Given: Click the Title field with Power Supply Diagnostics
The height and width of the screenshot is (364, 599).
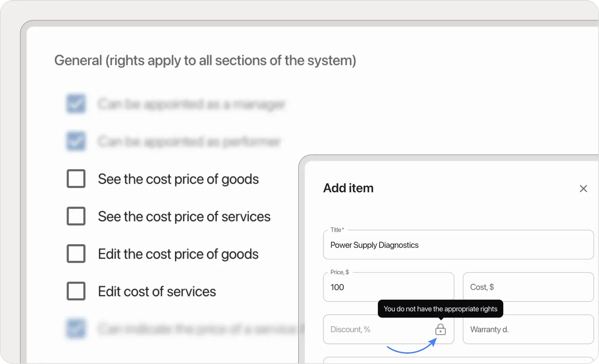Looking at the screenshot, I should coord(458,245).
